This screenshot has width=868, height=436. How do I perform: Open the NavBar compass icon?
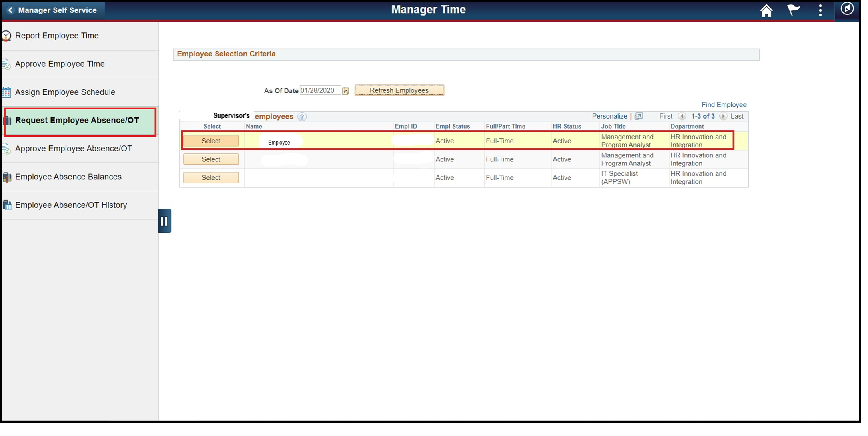848,10
